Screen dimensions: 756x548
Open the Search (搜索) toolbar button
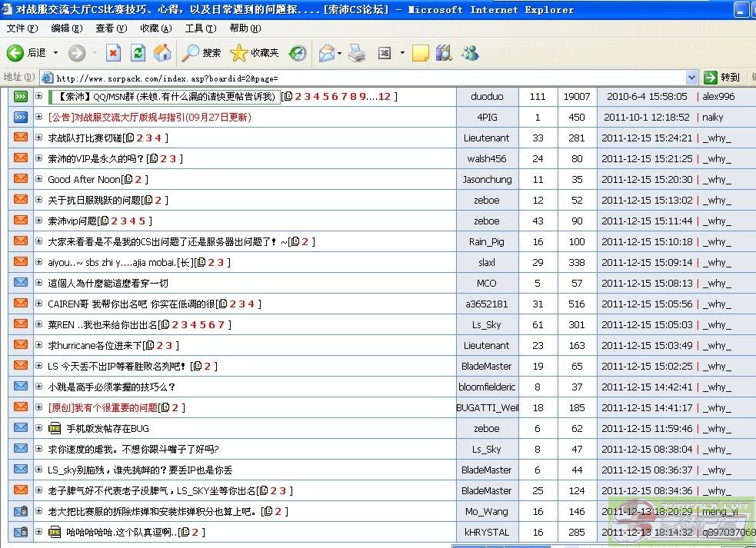click(201, 53)
